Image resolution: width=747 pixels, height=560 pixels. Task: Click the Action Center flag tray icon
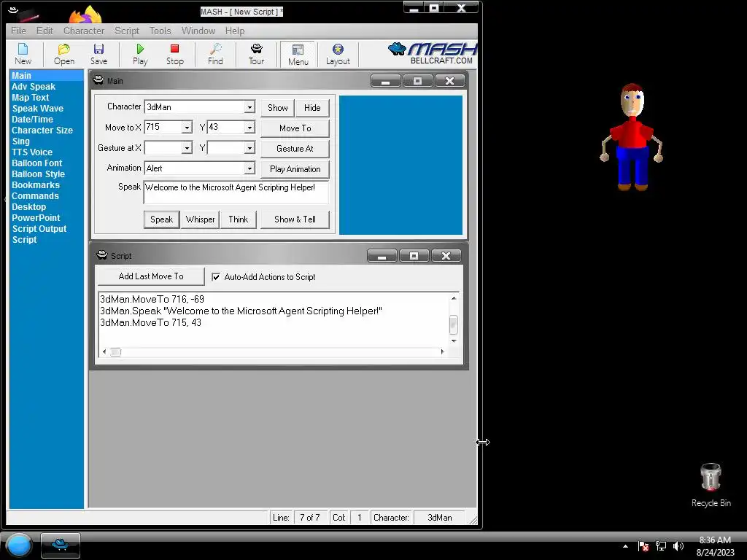(x=643, y=546)
